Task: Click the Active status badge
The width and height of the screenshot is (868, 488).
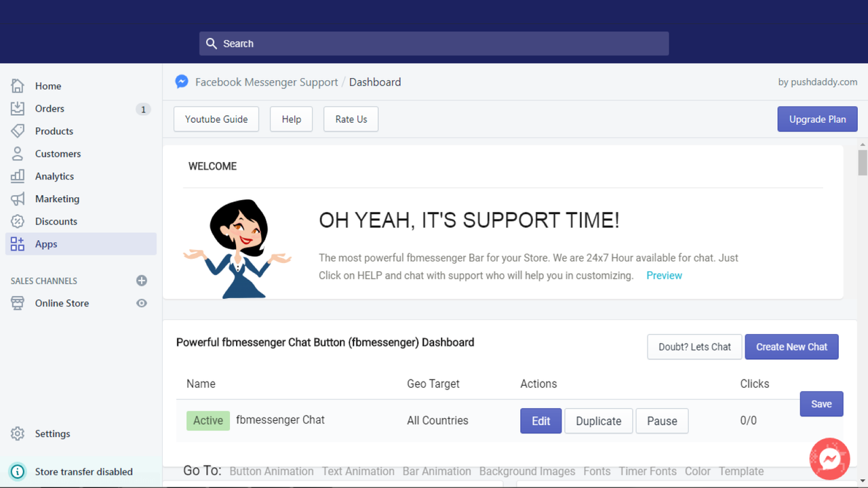Action: (208, 420)
